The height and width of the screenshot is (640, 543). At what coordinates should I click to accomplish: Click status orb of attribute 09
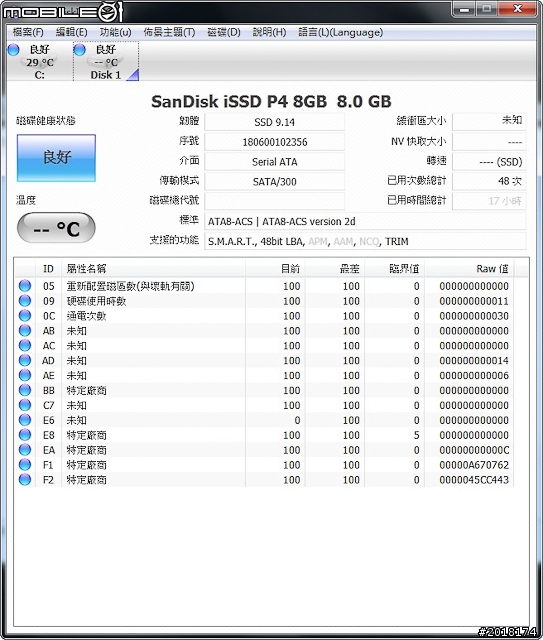click(x=25, y=301)
